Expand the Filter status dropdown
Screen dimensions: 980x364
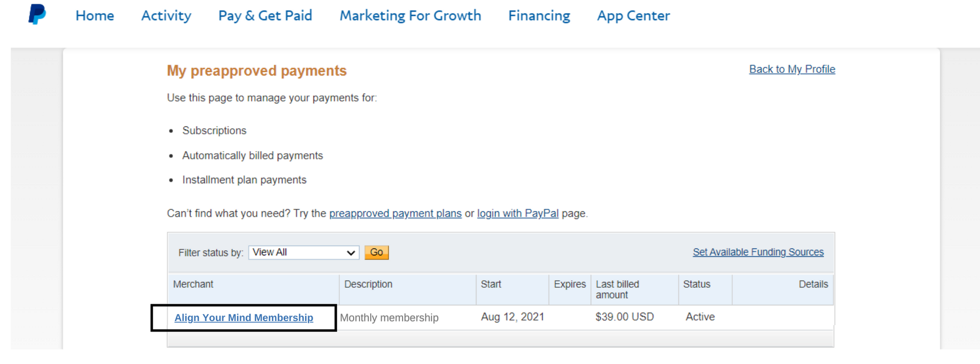tap(304, 253)
